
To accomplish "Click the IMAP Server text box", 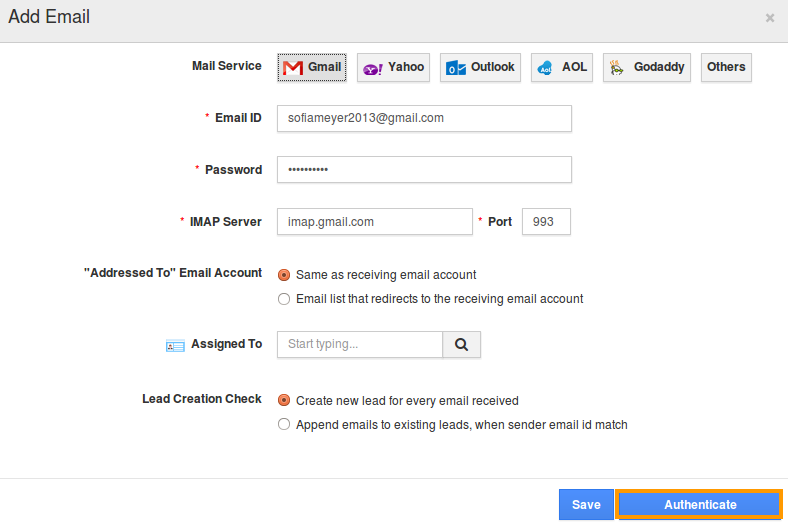I will [x=374, y=222].
